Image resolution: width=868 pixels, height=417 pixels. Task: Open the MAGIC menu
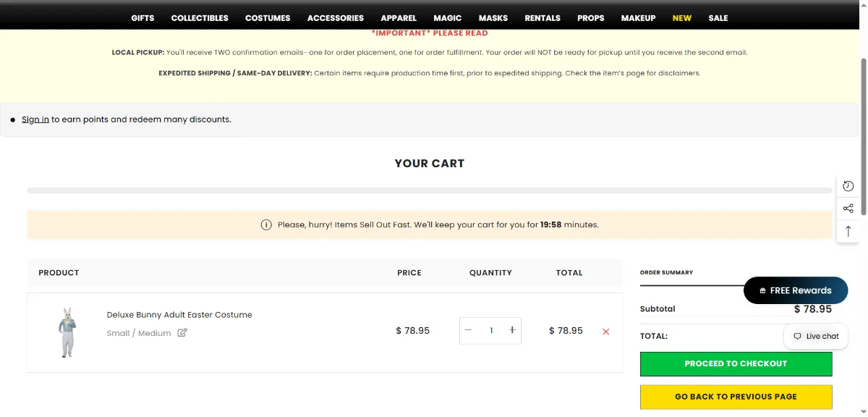448,18
